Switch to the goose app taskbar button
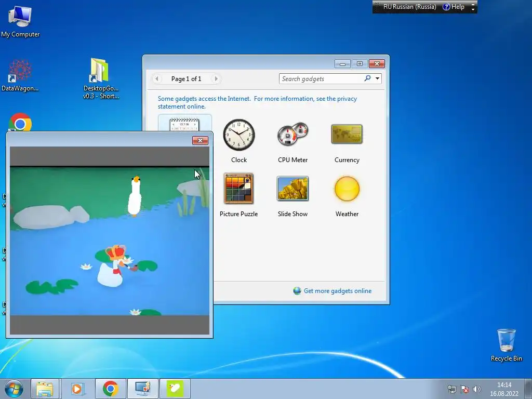532x399 pixels. [x=175, y=389]
